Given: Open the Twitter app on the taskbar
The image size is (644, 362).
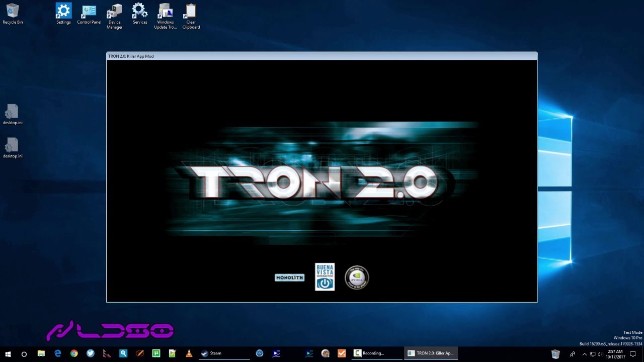Looking at the screenshot, I should point(91,353).
